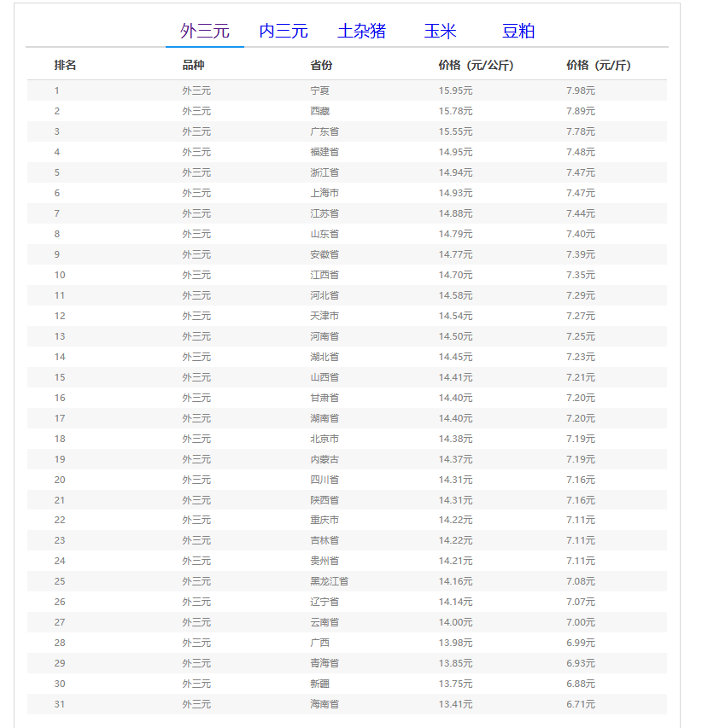Select province cell 河北省
Image resolution: width=702 pixels, height=728 pixels.
tap(325, 295)
